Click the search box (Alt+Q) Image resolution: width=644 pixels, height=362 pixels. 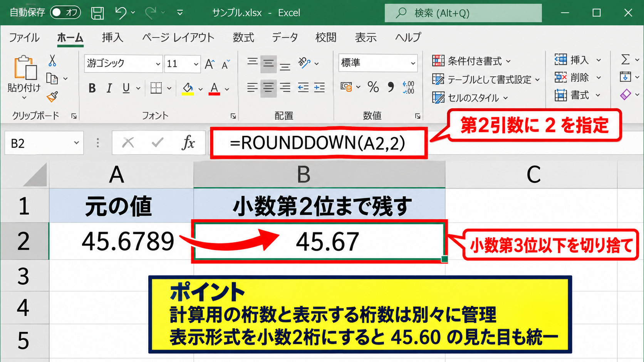coord(463,13)
